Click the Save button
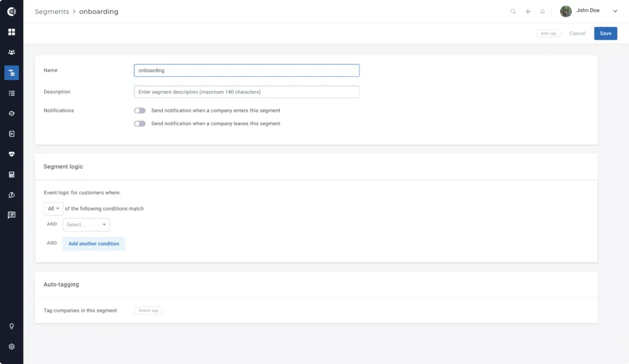This screenshot has width=629, height=364. click(x=606, y=34)
